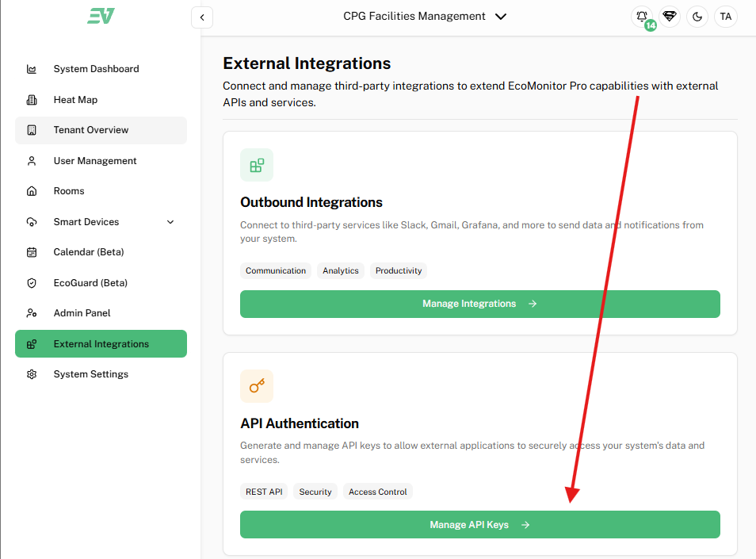Select Tenant Overview in sidebar

click(90, 130)
